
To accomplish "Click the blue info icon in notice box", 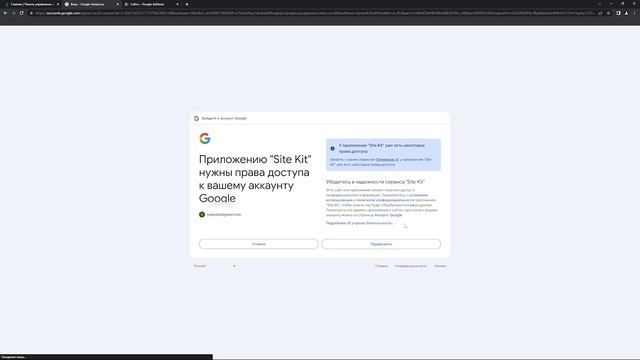I will click(332, 148).
